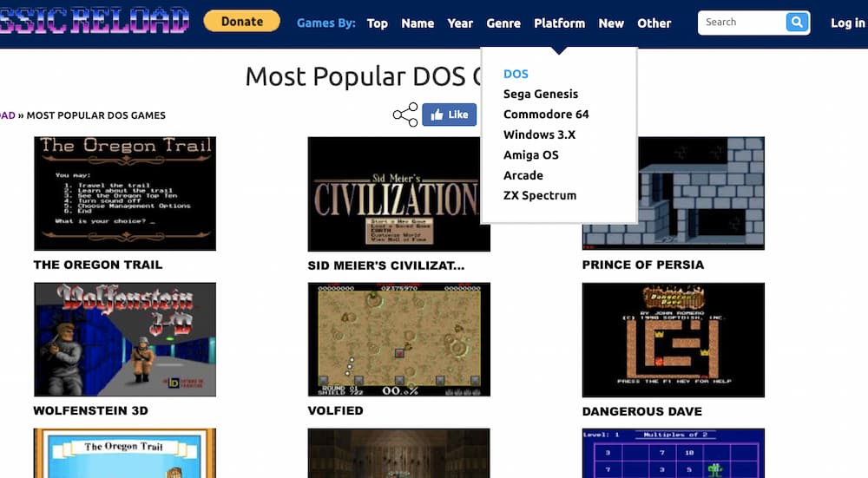Open the blue Oregon Trail thumbnail

[125, 453]
